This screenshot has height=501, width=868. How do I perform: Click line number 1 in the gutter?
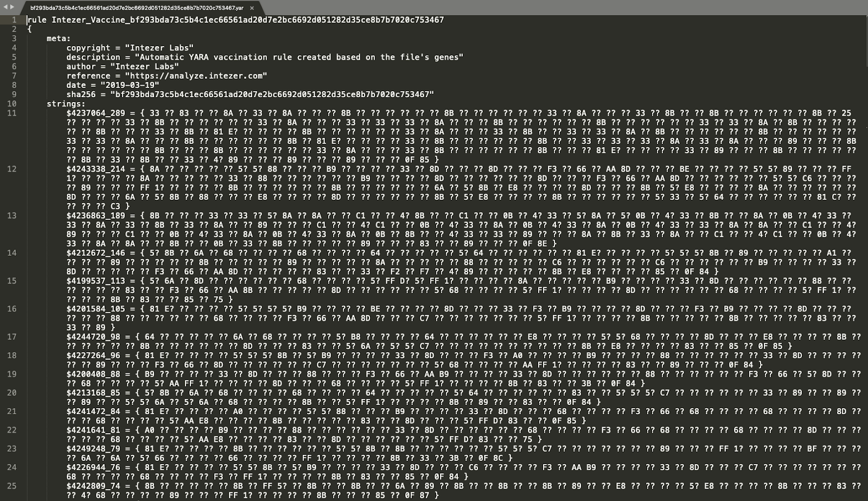(14, 20)
